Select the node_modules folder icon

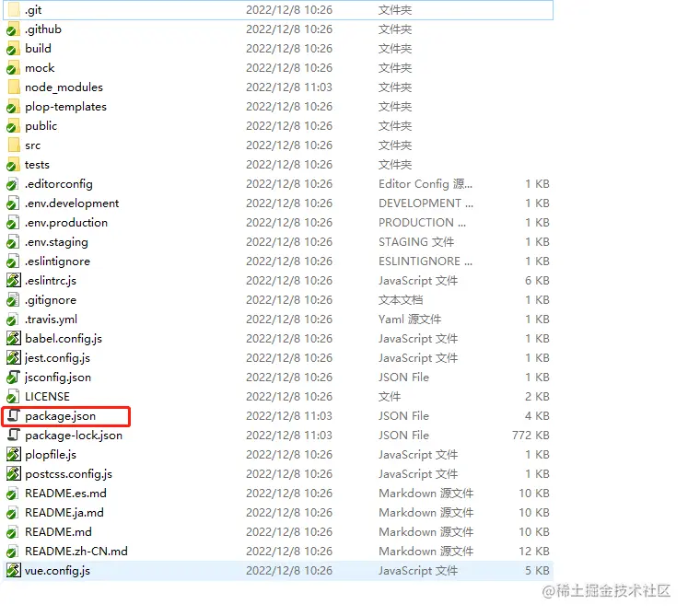[14, 87]
